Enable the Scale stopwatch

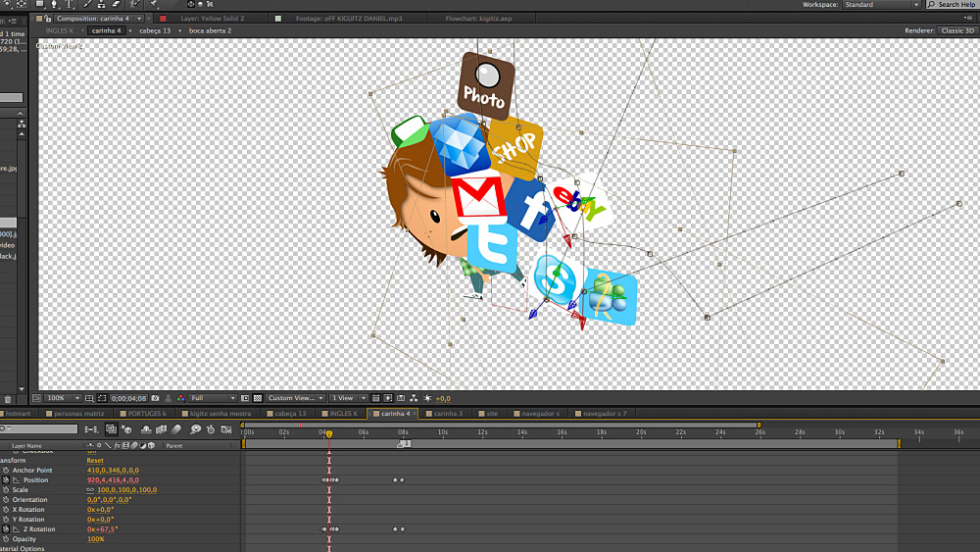6,490
